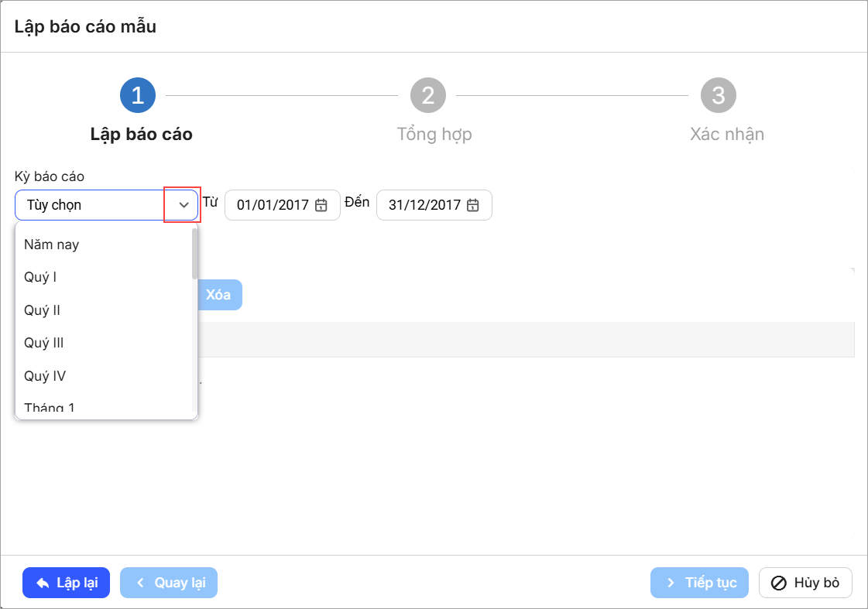Viewport: 868px width, 609px height.
Task: Open the calendar for the Từ date
Action: pos(321,205)
